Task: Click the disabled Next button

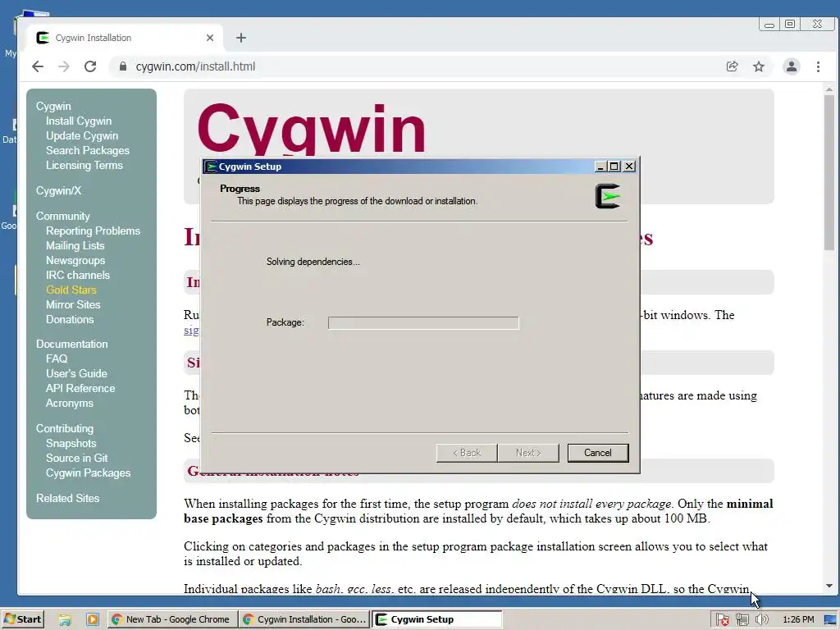Action: tap(528, 453)
